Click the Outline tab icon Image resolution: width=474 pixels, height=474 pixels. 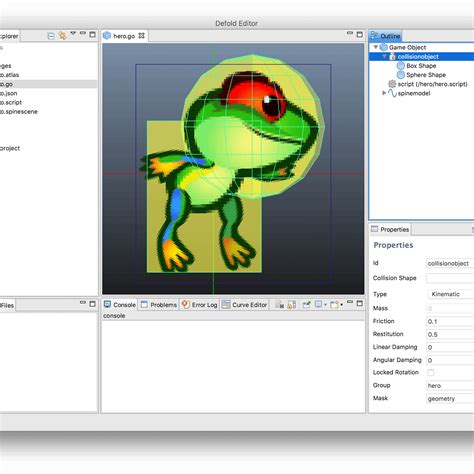tap(375, 35)
